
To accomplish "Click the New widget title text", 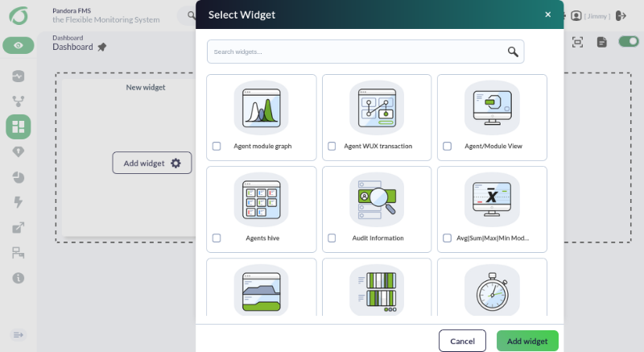I will click(146, 87).
